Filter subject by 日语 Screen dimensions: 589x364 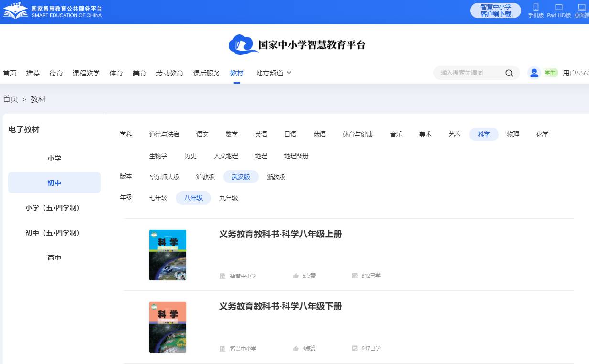(x=290, y=134)
